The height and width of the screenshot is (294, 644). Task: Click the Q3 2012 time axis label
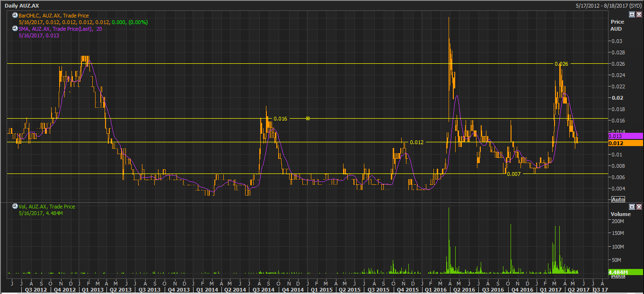[x=35, y=289]
